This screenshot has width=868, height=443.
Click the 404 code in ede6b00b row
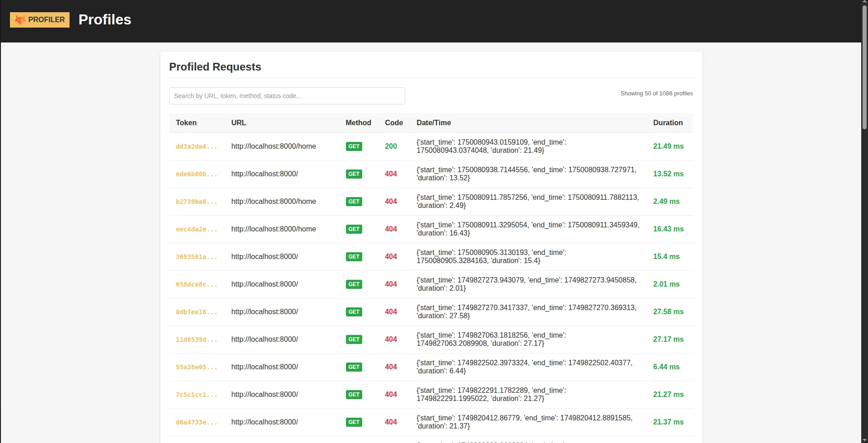[391, 174]
